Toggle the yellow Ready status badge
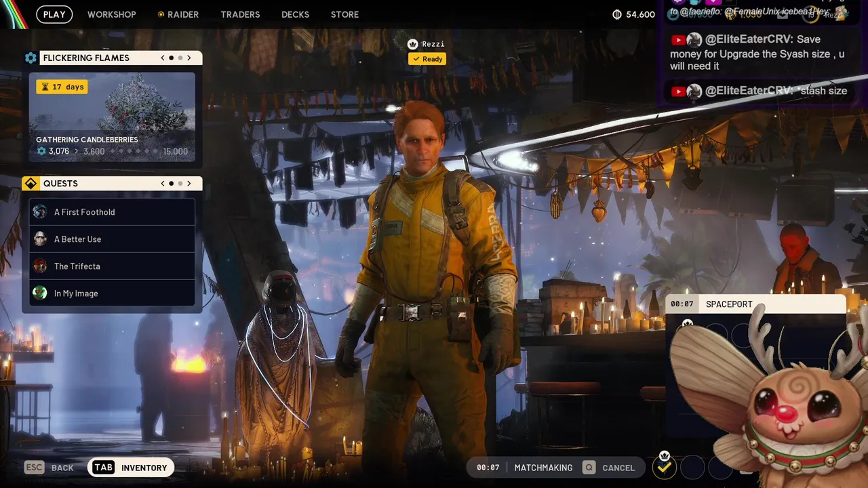The image size is (868, 488). pyautogui.click(x=427, y=59)
